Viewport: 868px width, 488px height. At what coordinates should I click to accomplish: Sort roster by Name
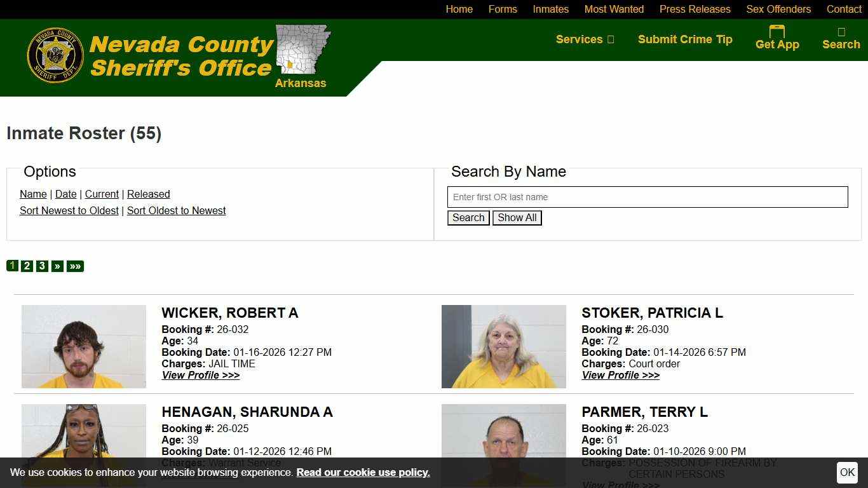[x=33, y=194]
